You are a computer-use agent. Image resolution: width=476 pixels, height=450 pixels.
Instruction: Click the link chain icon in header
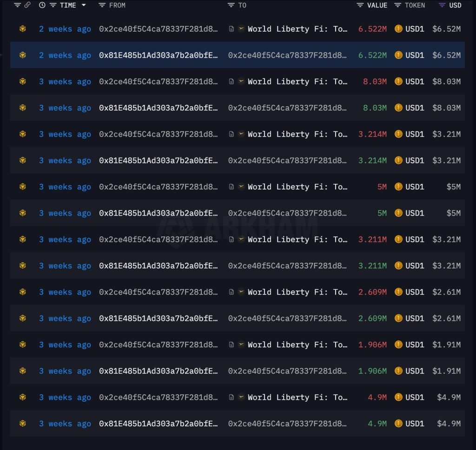pyautogui.click(x=27, y=5)
